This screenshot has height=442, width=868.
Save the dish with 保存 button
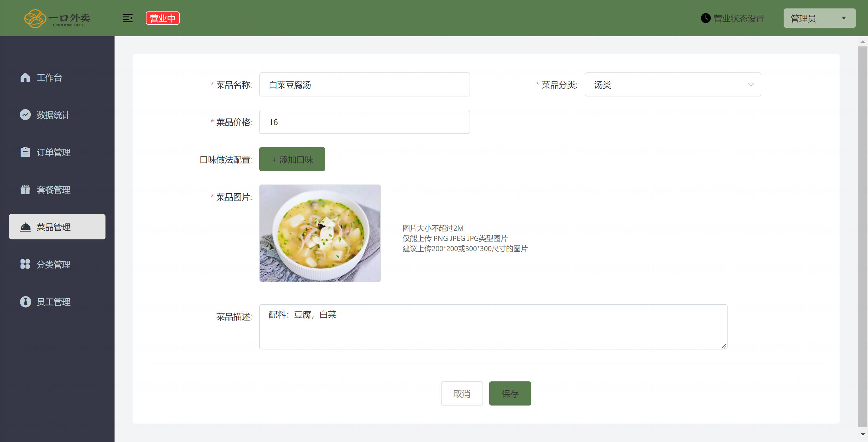[x=510, y=393]
